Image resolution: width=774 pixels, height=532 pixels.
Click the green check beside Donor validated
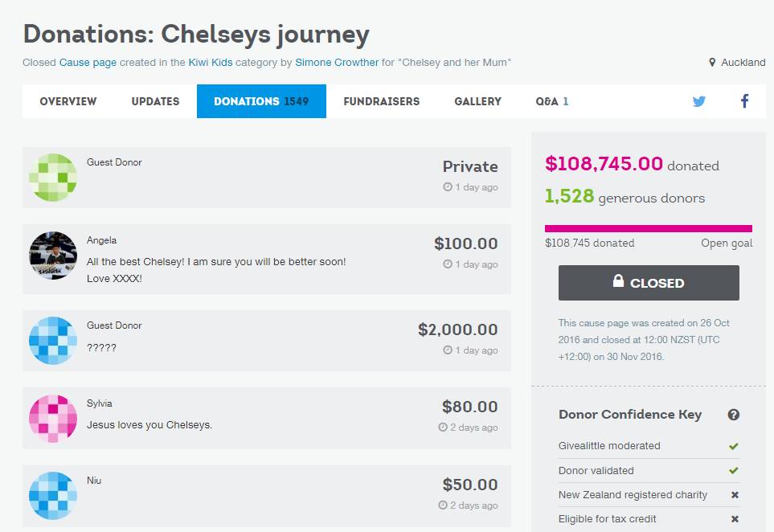(x=734, y=470)
